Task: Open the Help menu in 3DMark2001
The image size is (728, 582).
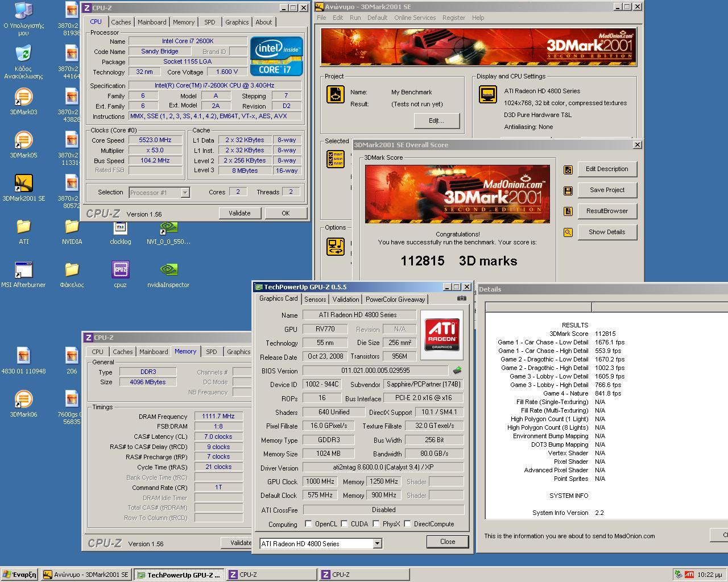Action: point(478,18)
